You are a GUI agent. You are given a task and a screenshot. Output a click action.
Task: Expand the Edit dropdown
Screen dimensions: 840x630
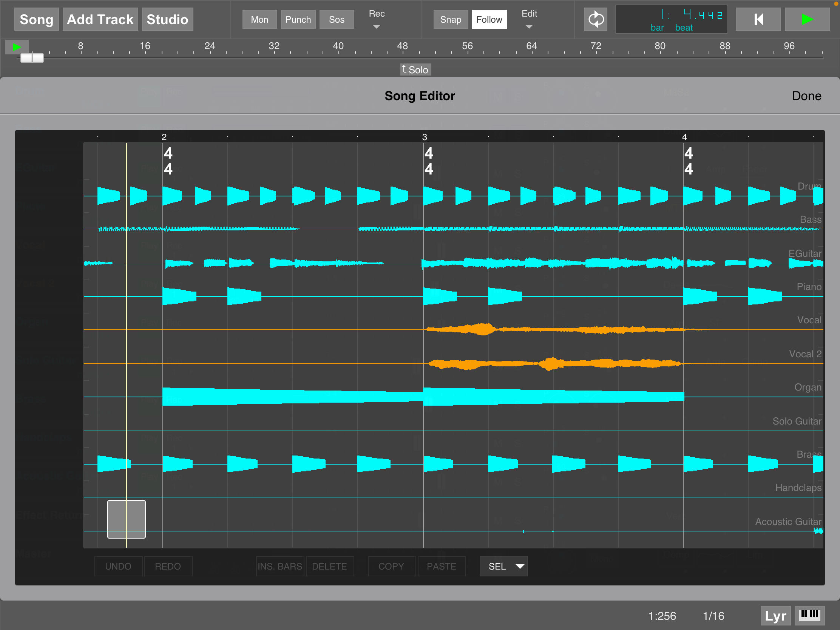[x=530, y=19]
